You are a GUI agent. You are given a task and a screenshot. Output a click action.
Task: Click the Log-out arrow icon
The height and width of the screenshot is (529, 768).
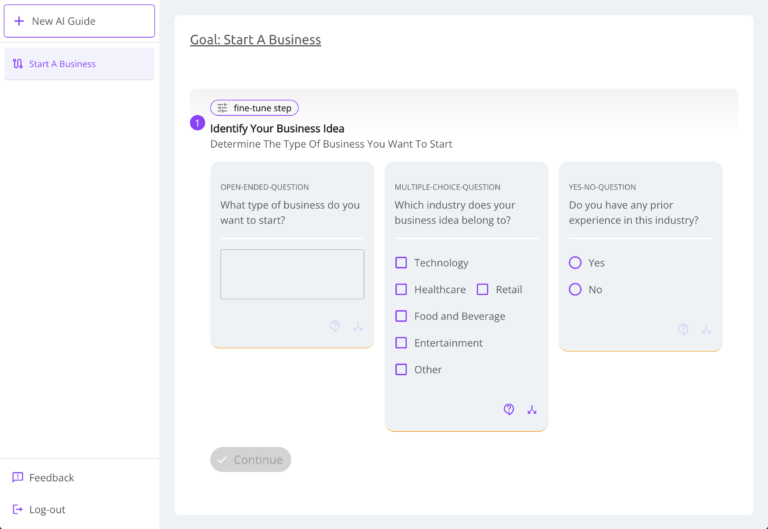coord(18,509)
